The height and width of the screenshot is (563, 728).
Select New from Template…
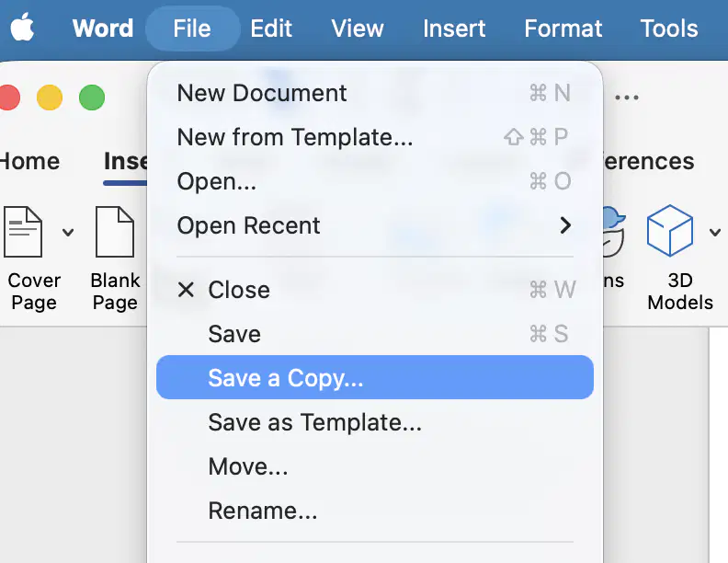coord(375,137)
